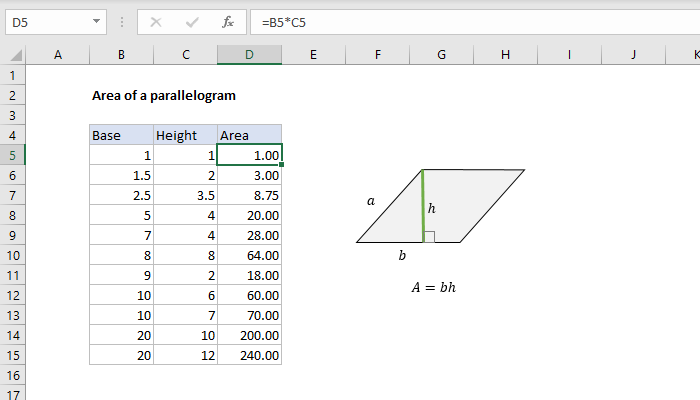Select the Base cell with 1.5
Viewport: 700px width, 400px height.
[x=121, y=175]
